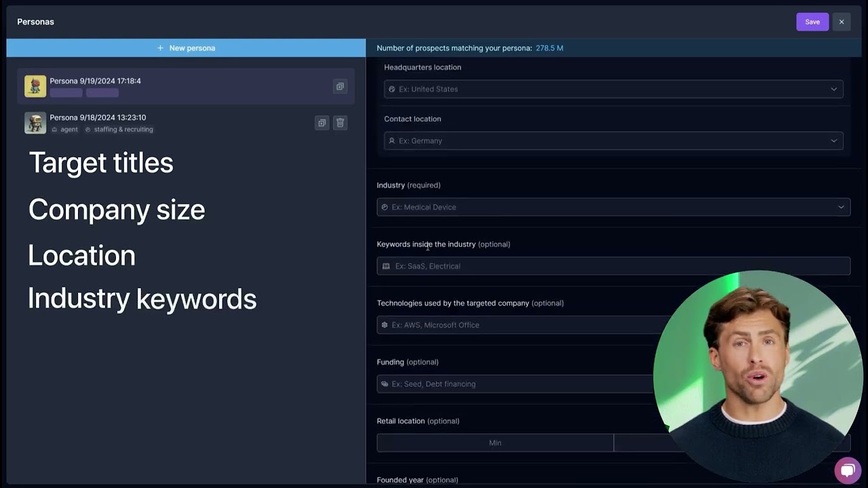Click person icon in Contact location field
Viewport: 868px width, 488px height.
[392, 140]
